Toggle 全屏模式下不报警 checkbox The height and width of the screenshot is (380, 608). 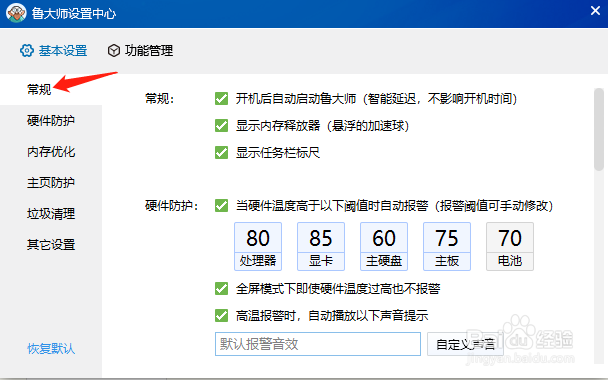[x=221, y=288]
